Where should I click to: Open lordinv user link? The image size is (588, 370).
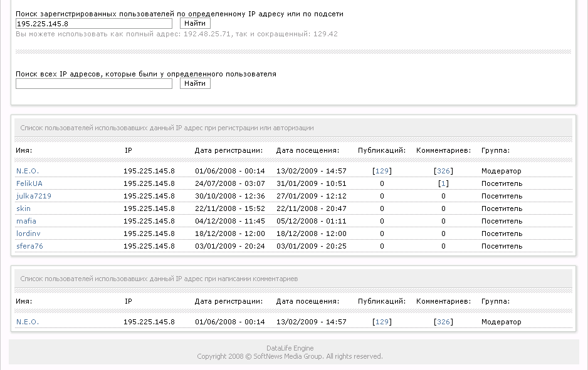[x=28, y=234]
